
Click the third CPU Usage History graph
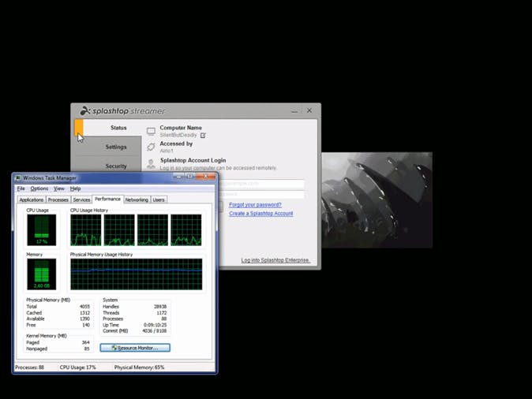tap(152, 229)
